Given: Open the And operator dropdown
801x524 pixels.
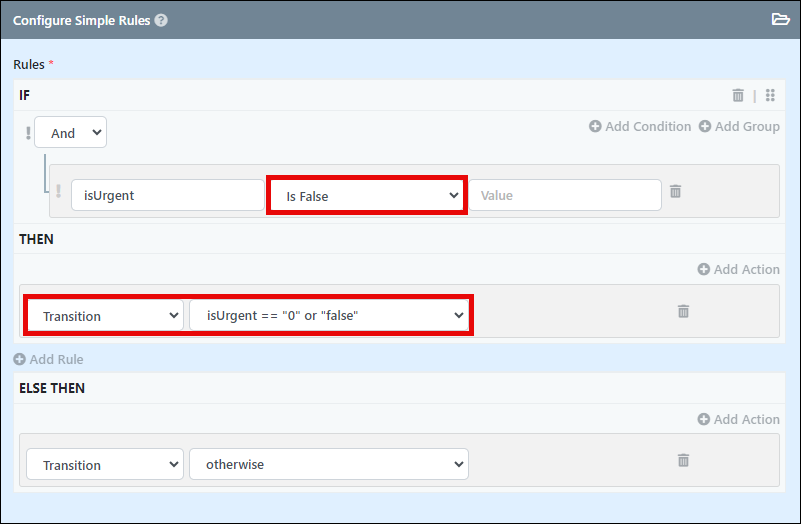Looking at the screenshot, I should (70, 132).
